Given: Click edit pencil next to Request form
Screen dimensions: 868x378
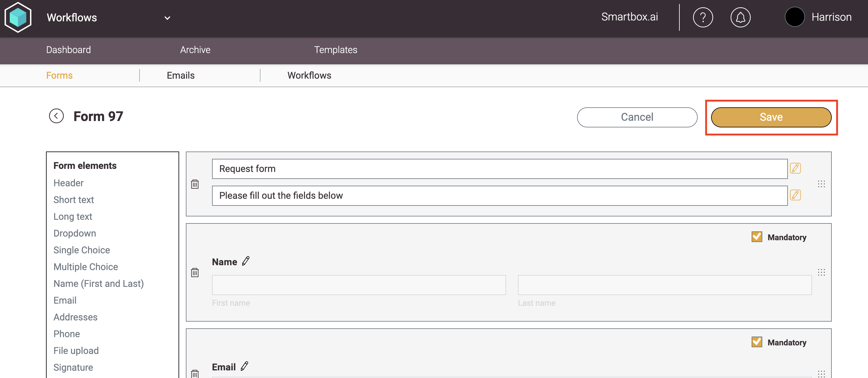Looking at the screenshot, I should (795, 168).
